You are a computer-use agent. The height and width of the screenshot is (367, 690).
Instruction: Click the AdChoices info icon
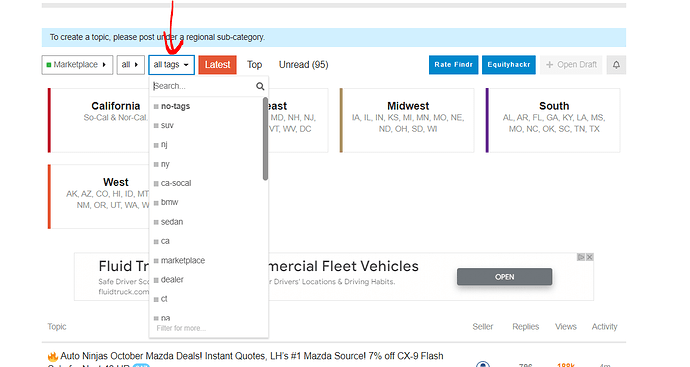pyautogui.click(x=581, y=257)
